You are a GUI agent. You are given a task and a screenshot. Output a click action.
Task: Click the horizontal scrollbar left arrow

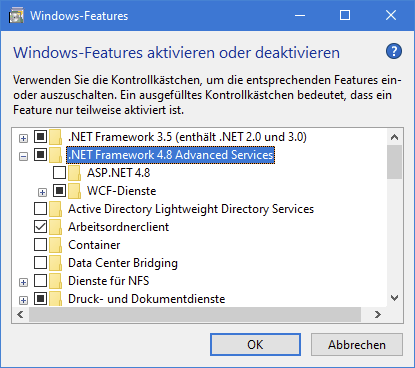(x=21, y=314)
